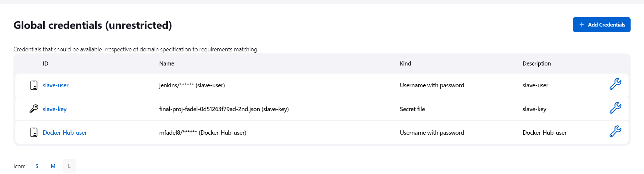
Task: Click the Secret file kind cell
Action: [x=412, y=109]
